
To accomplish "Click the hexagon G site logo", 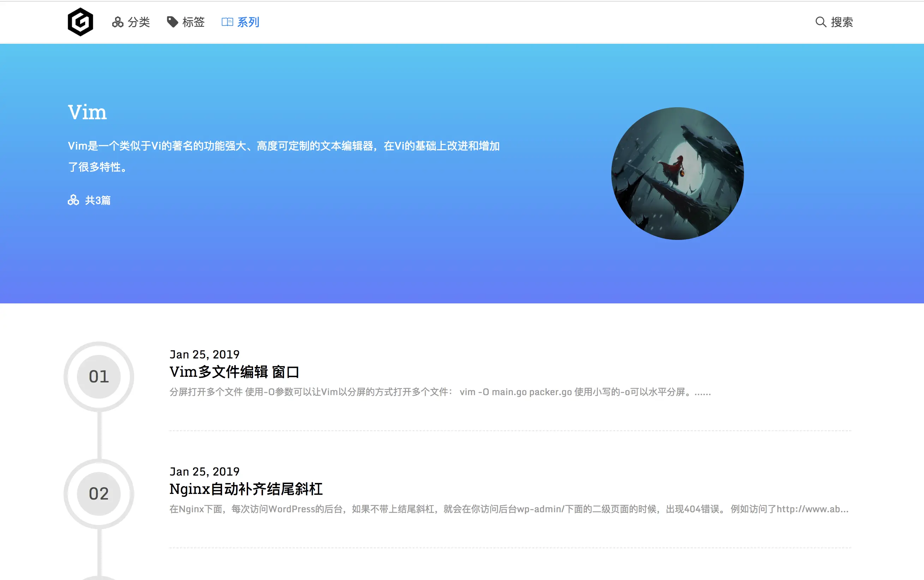I will pyautogui.click(x=80, y=22).
